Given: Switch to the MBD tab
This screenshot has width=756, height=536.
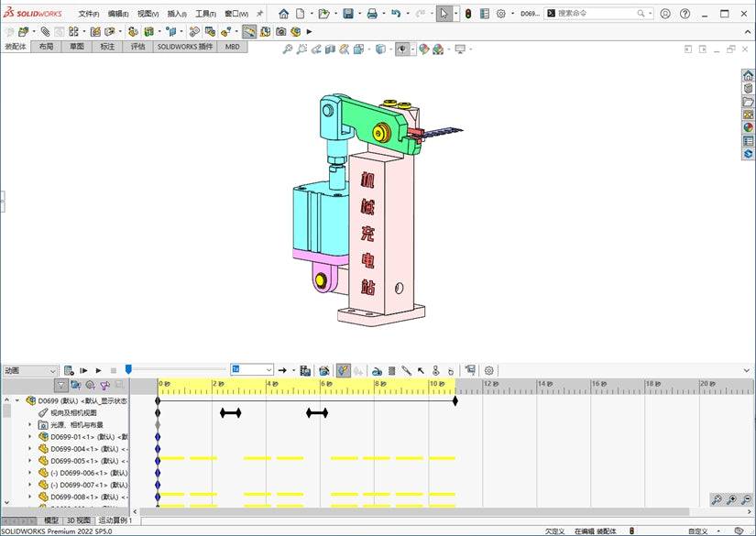Looking at the screenshot, I should coord(233,47).
